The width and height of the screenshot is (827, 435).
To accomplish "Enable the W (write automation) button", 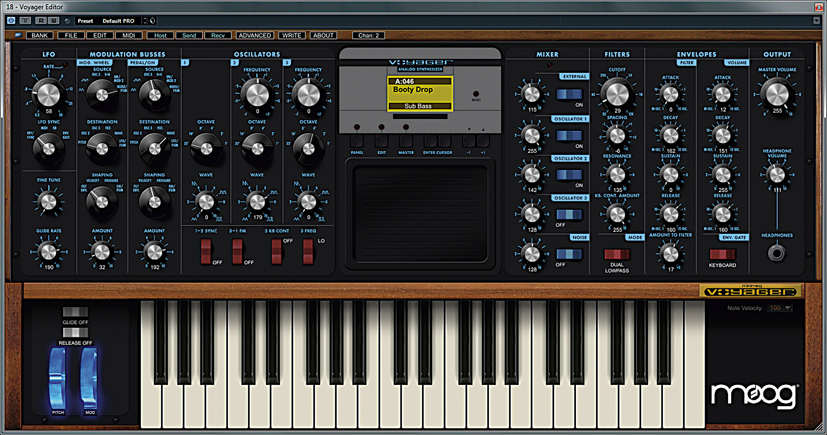I will [53, 21].
